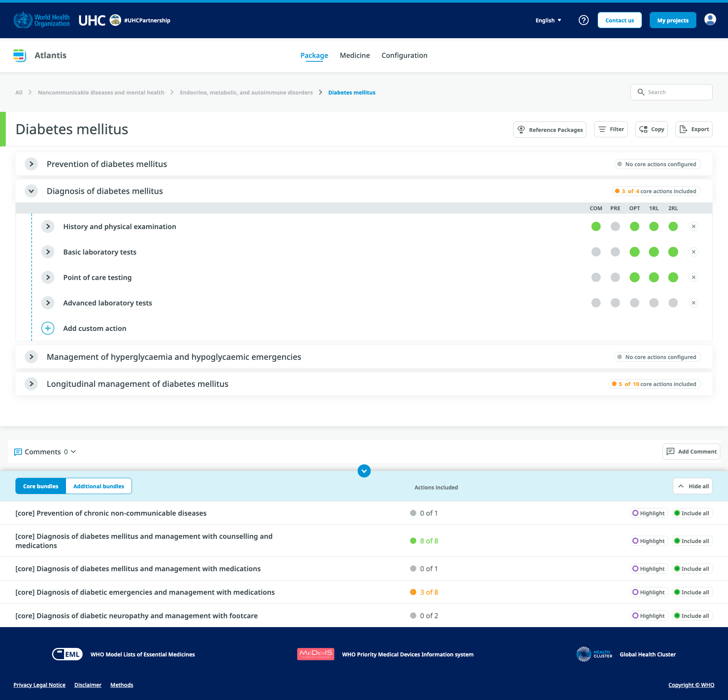This screenshot has width=728, height=700.
Task: Collapse Diagnosis of diabetes mellitus section
Action: [x=31, y=191]
